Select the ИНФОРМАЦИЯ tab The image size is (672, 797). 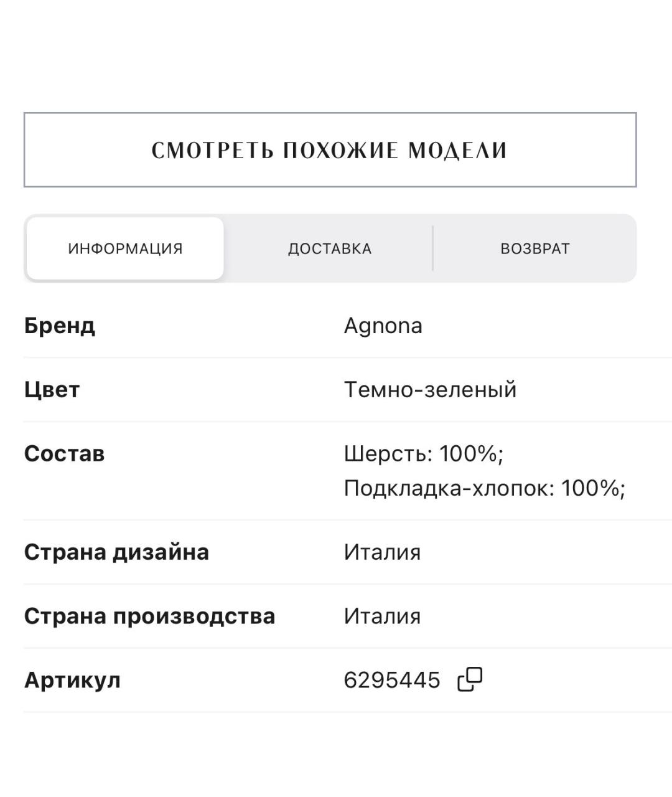pyautogui.click(x=123, y=248)
